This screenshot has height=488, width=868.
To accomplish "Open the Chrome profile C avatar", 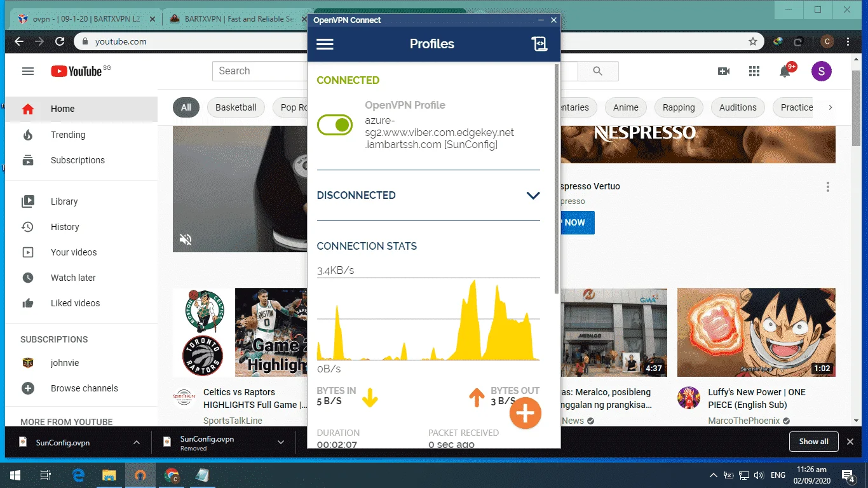I will click(827, 41).
